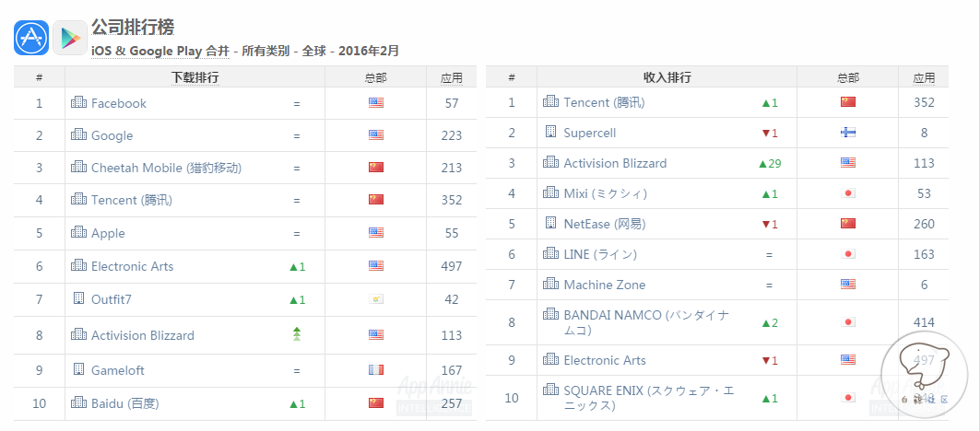Screen dimensions: 980x431
Task: Click the France flag in Gameloft's row
Action: coord(375,370)
